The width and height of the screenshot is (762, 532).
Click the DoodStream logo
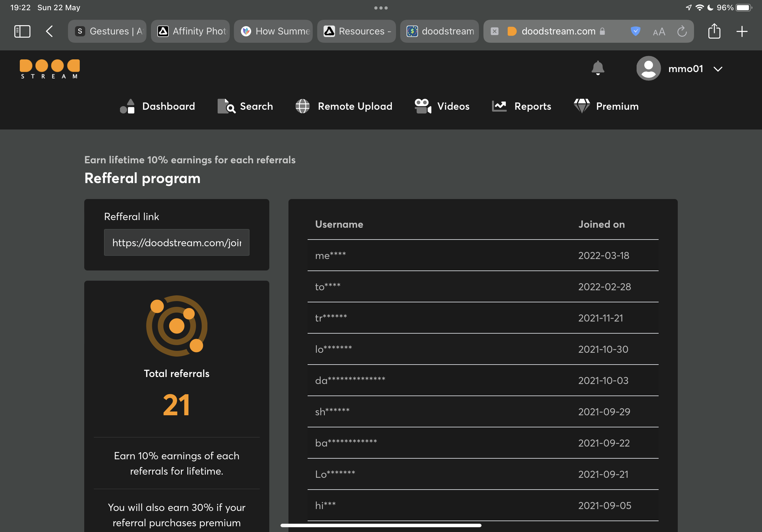tap(50, 69)
